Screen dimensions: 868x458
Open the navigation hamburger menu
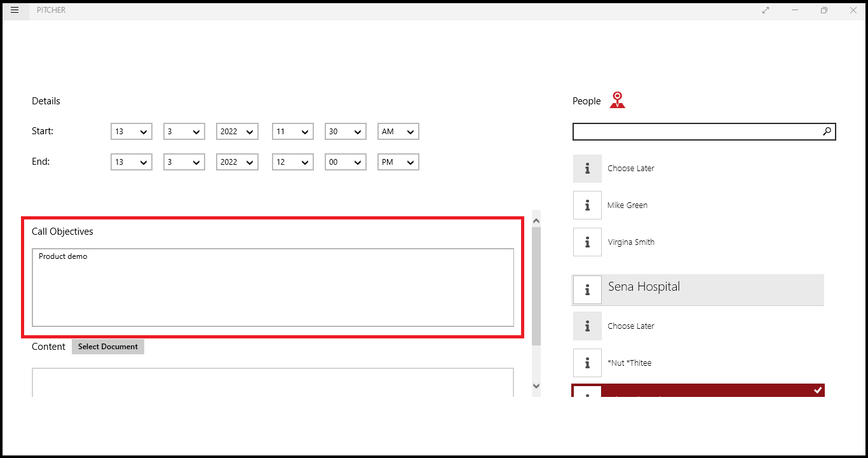click(x=15, y=10)
